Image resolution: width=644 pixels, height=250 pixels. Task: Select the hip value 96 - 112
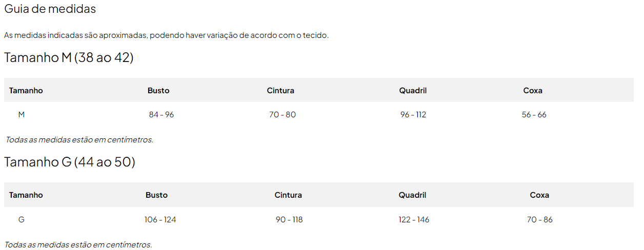click(413, 115)
